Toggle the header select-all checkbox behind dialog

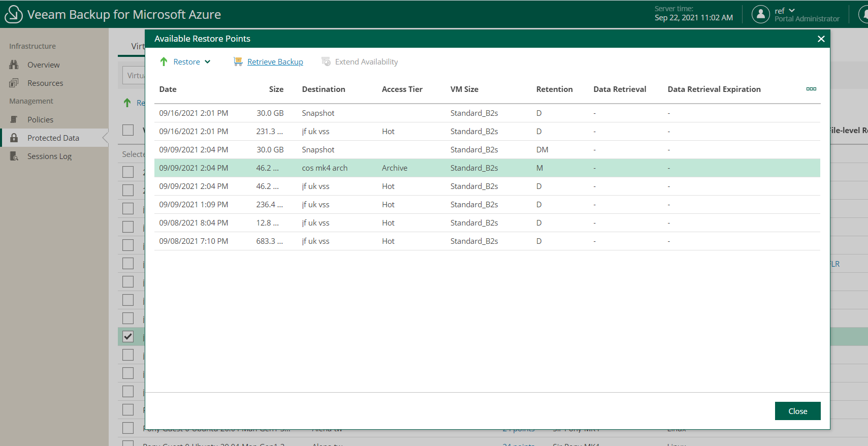[x=128, y=130]
